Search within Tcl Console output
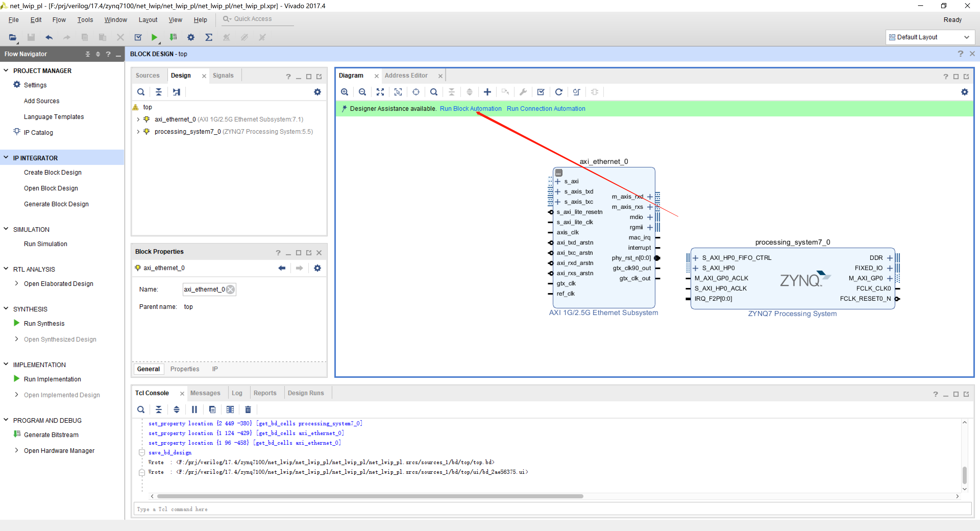This screenshot has height=531, width=980. 141,409
